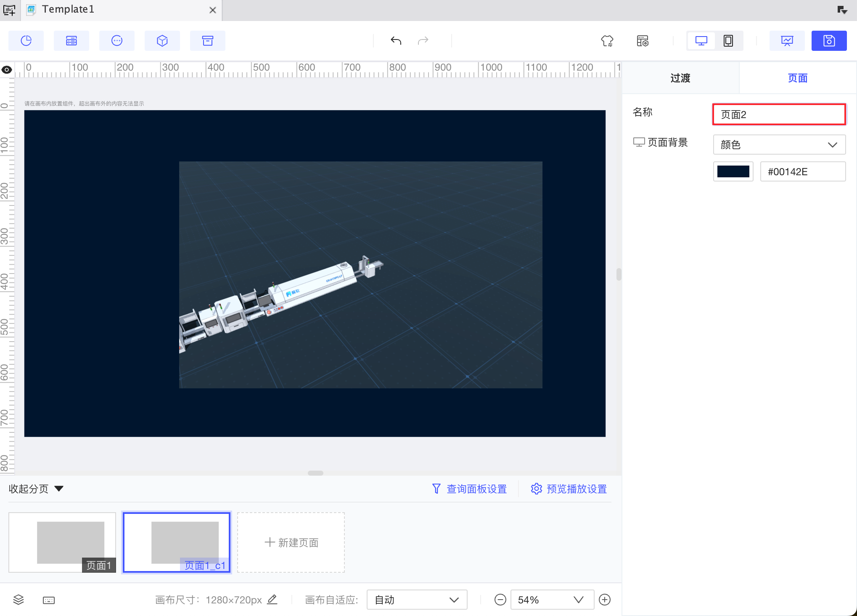This screenshot has height=616, width=857.
Task: Click the pencil edit canvas size icon
Action: 272,599
